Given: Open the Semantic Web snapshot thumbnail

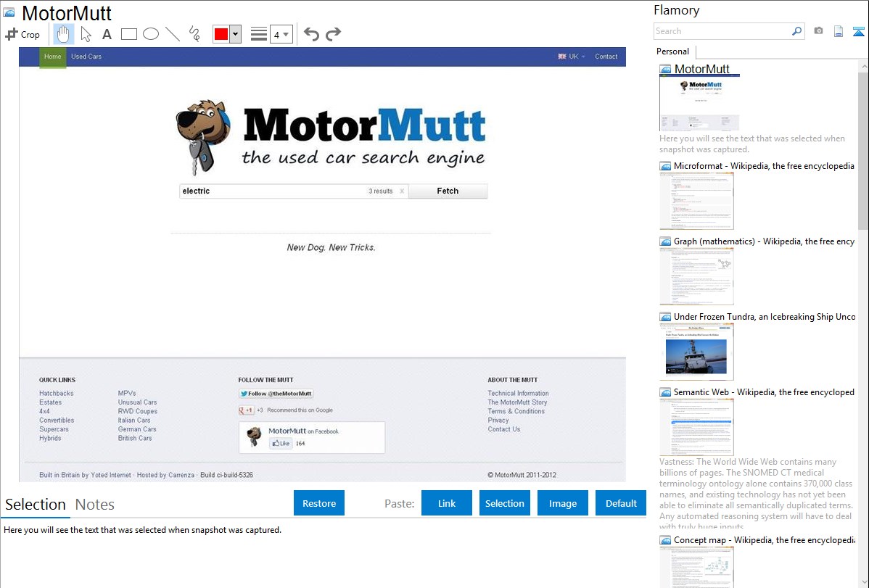Looking at the screenshot, I should pyautogui.click(x=696, y=427).
